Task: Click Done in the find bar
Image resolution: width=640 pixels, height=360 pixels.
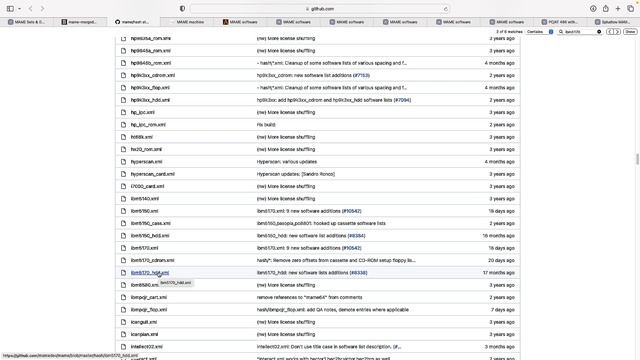Action: (x=630, y=32)
